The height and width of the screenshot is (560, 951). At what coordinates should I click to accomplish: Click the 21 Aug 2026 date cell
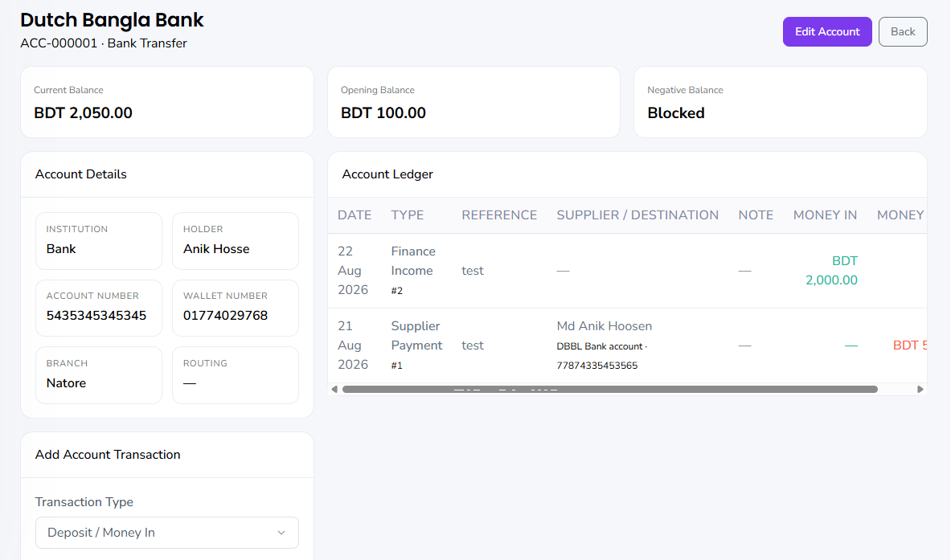pyautogui.click(x=353, y=345)
